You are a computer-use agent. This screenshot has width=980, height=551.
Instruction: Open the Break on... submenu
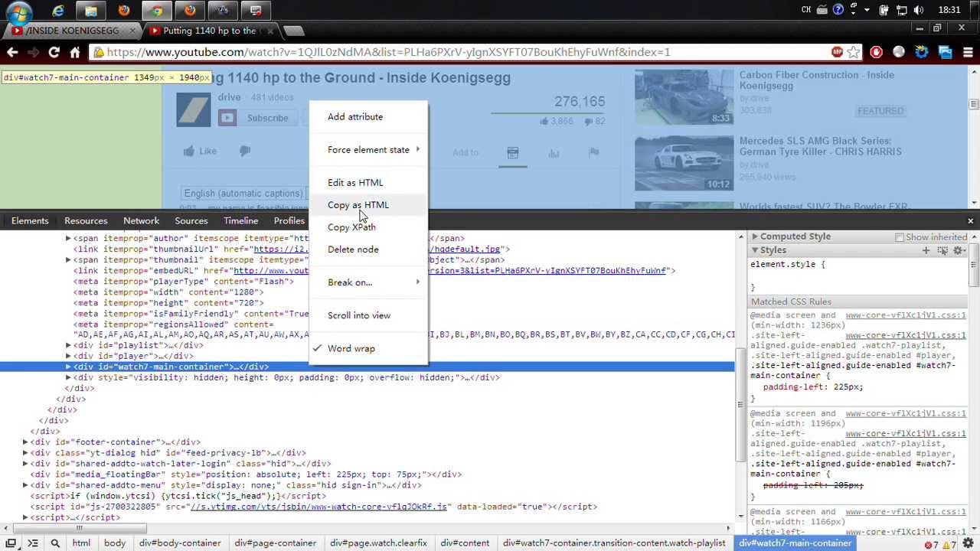pyautogui.click(x=368, y=282)
